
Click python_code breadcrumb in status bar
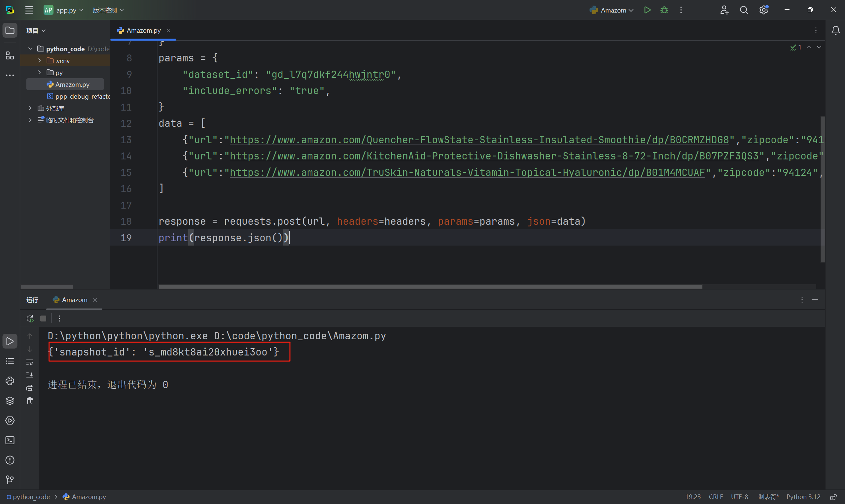coord(28,497)
